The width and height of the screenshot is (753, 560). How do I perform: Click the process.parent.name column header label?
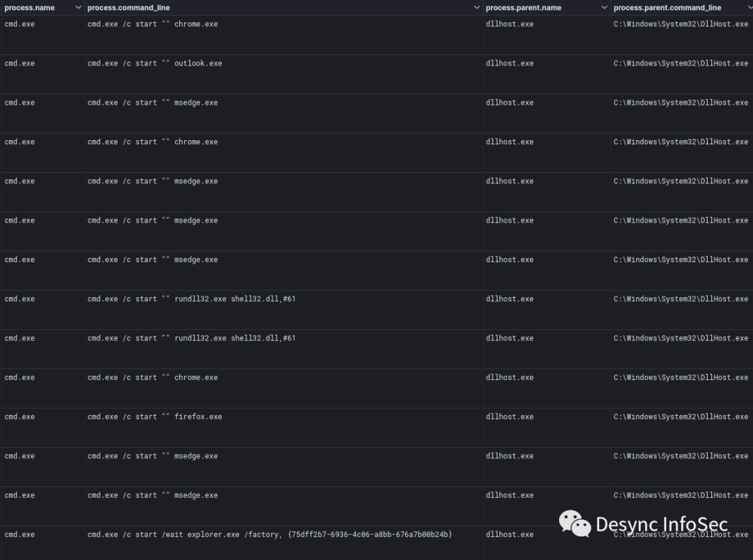(x=524, y=8)
